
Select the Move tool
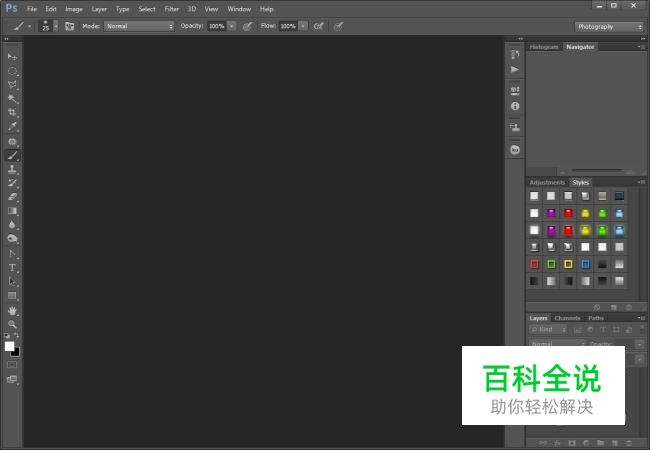[x=12, y=56]
